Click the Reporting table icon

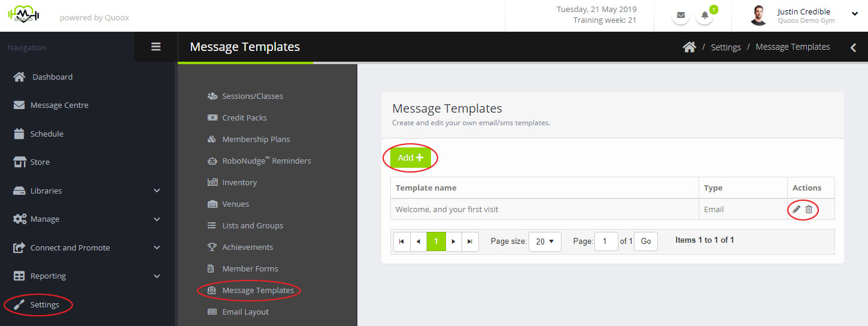click(19, 276)
